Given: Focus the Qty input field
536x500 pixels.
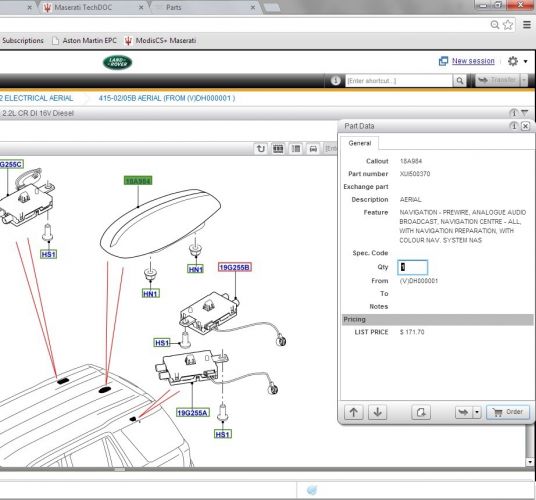Looking at the screenshot, I should (413, 267).
